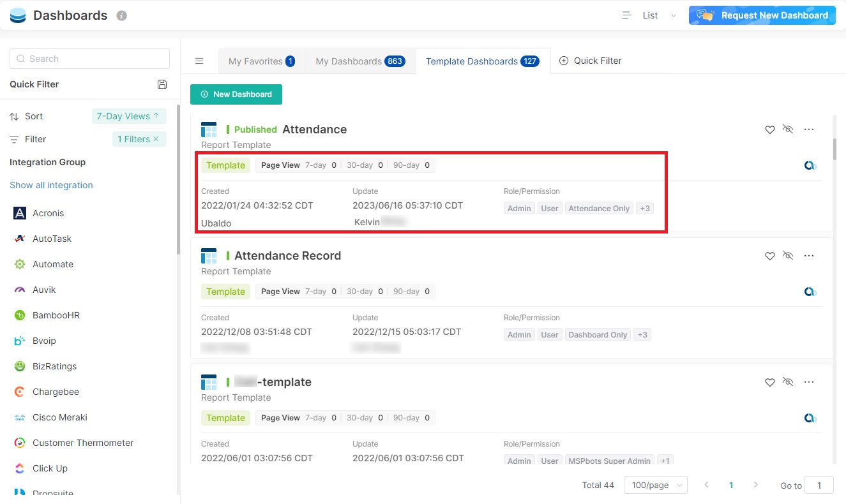Save the Quick Filter using the floppy disk icon
Viewport: 846px width, 504px height.
point(162,84)
